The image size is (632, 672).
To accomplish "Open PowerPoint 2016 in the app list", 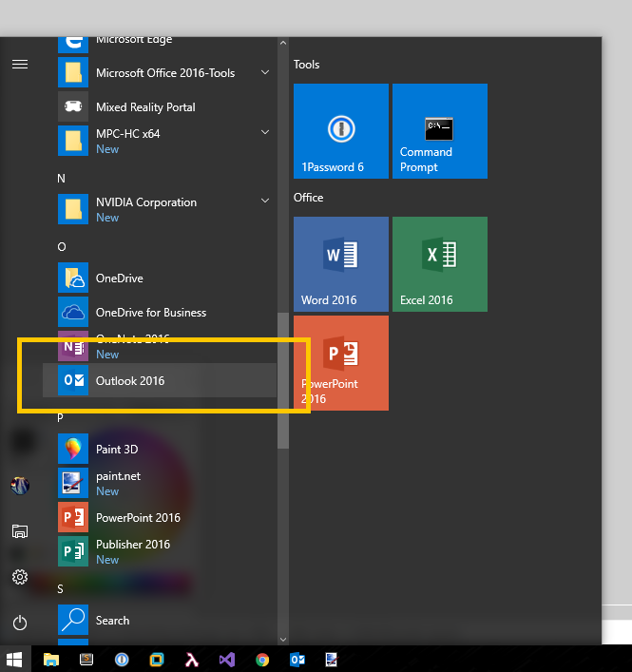I will [x=160, y=517].
